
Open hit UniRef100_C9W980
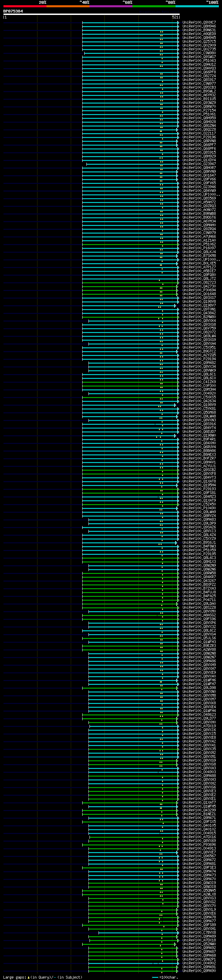click(199, 53)
